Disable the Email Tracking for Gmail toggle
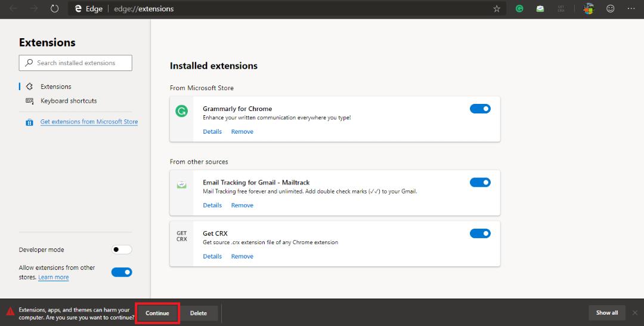 pos(480,182)
